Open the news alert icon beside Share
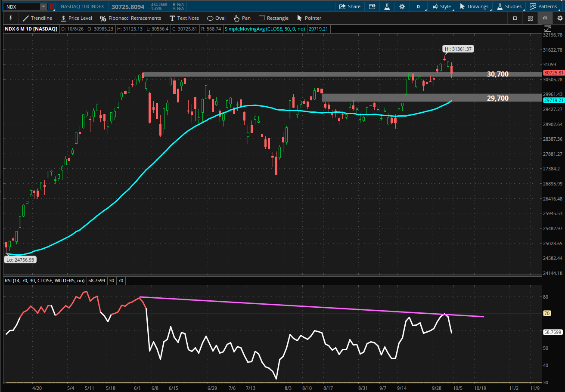 372,6
